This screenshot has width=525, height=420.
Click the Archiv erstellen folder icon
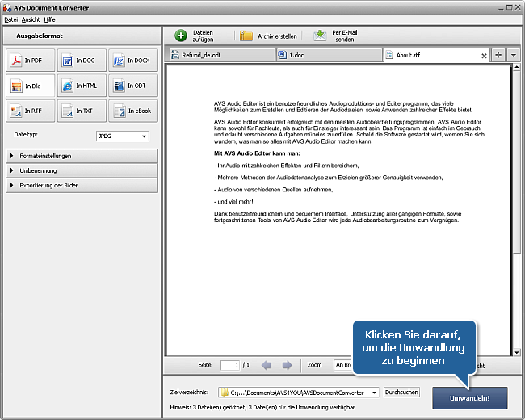pyautogui.click(x=246, y=36)
